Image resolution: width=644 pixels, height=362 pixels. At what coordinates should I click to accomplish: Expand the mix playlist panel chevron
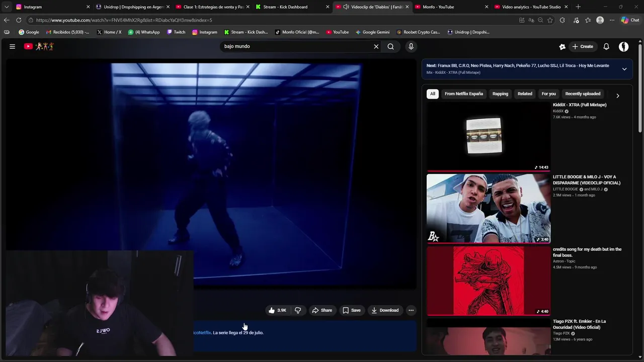(x=624, y=69)
